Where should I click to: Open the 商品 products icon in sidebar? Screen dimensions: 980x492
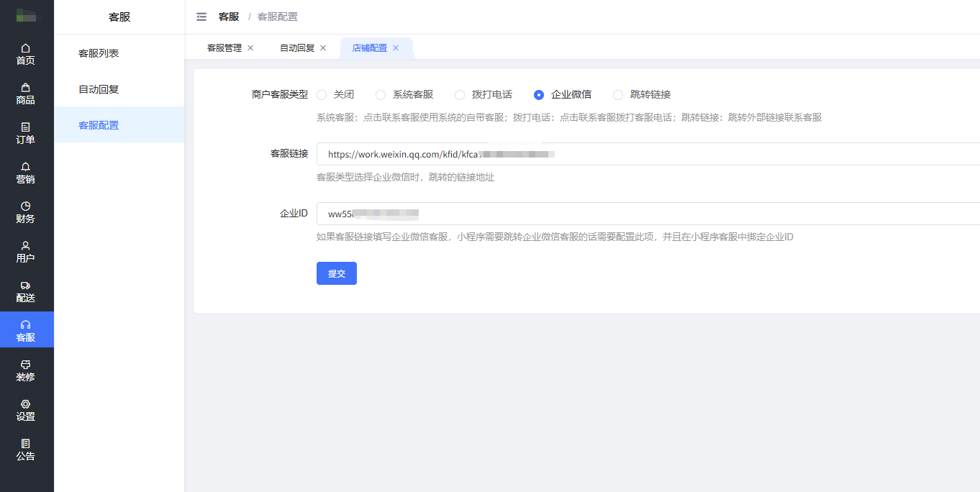tap(26, 88)
